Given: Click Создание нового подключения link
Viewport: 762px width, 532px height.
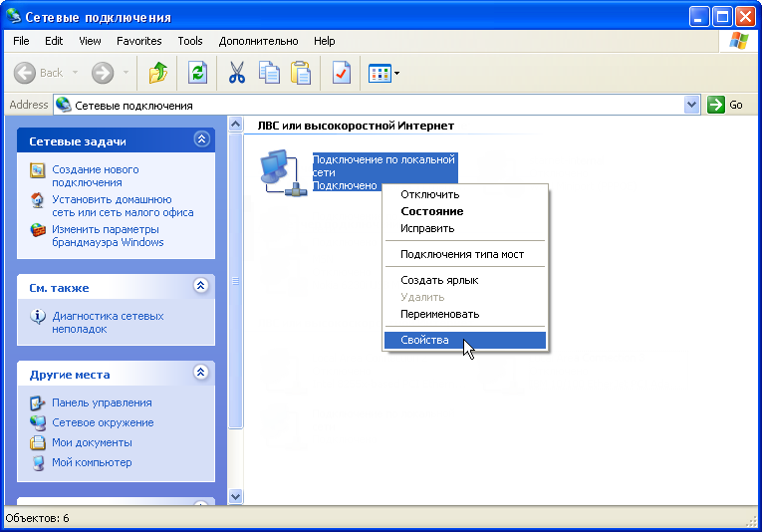Looking at the screenshot, I should tap(96, 176).
